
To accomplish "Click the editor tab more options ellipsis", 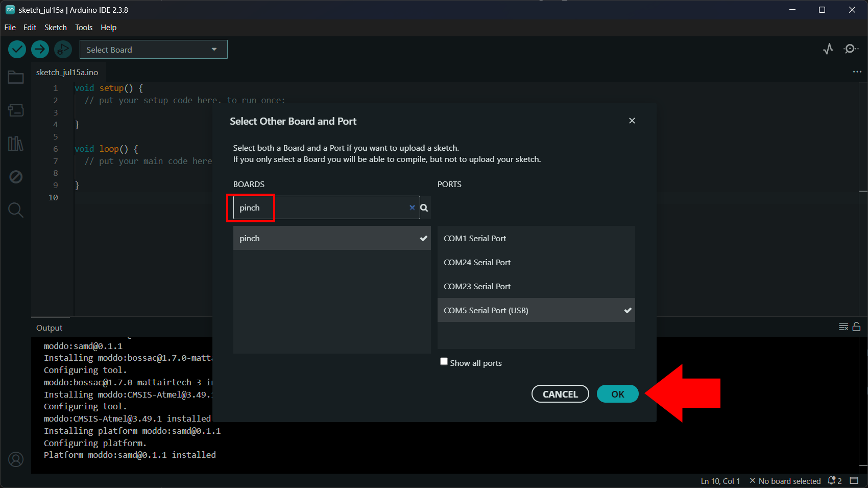I will pyautogui.click(x=857, y=72).
